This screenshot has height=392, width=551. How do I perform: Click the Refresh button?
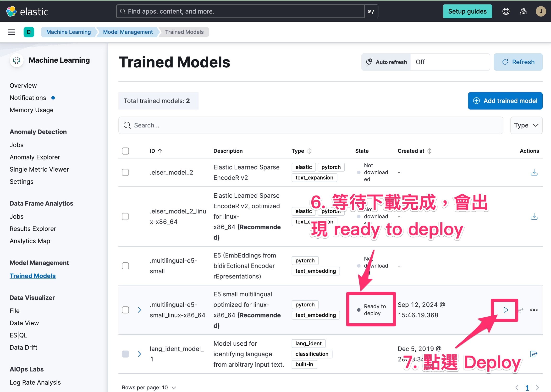[518, 62]
